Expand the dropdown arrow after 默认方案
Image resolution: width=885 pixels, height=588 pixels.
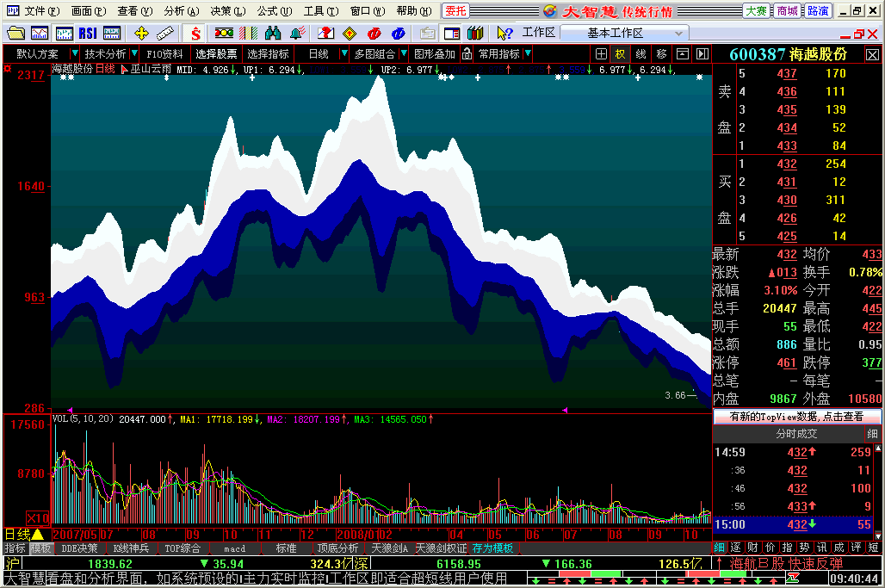(74, 53)
